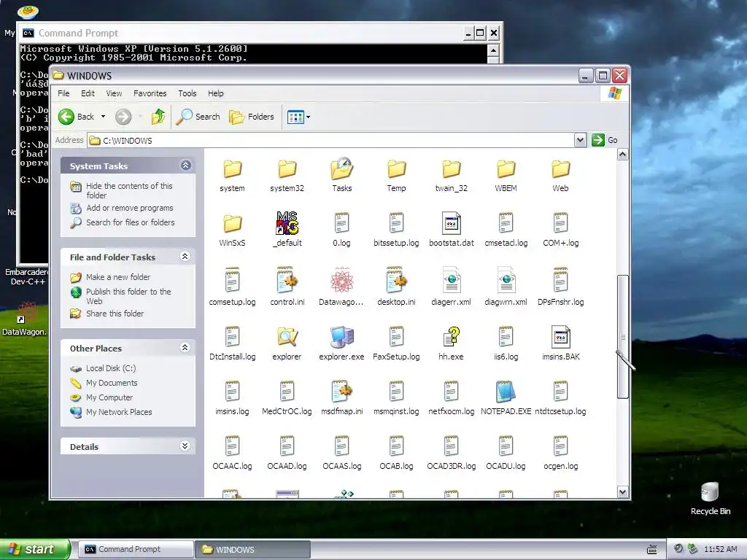Select the WinSxS folder

pyautogui.click(x=233, y=223)
